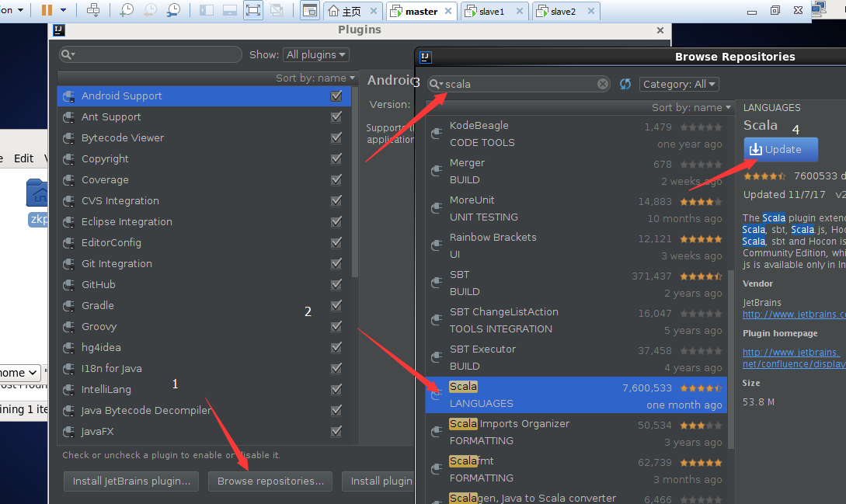Screen dimensions: 846x504
Task: Close the slave1 tab with its X
Action: point(519,11)
